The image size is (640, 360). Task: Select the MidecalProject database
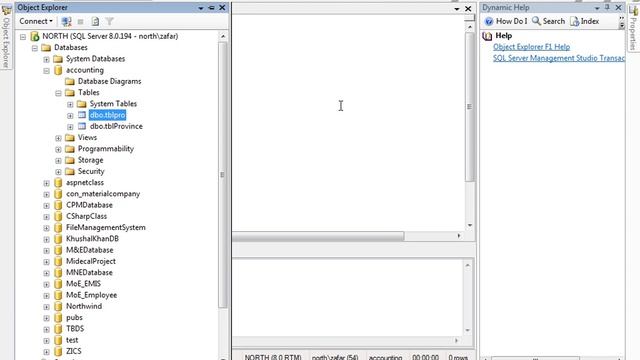tap(91, 261)
